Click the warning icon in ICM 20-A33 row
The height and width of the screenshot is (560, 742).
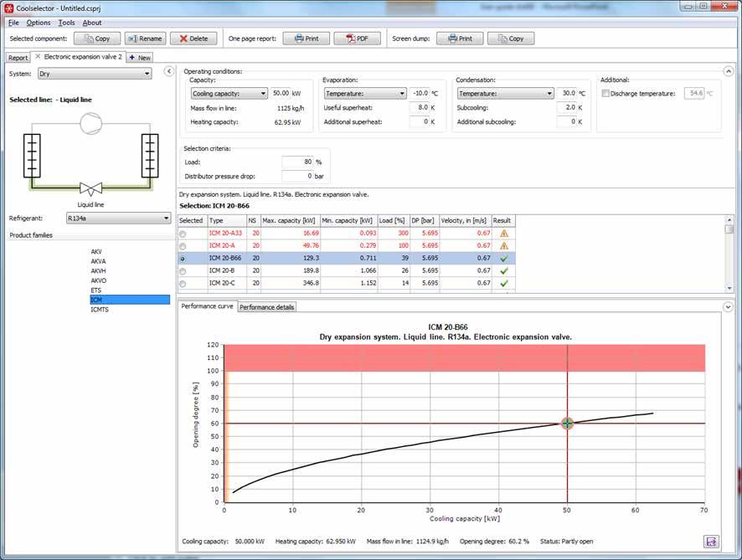coord(504,234)
